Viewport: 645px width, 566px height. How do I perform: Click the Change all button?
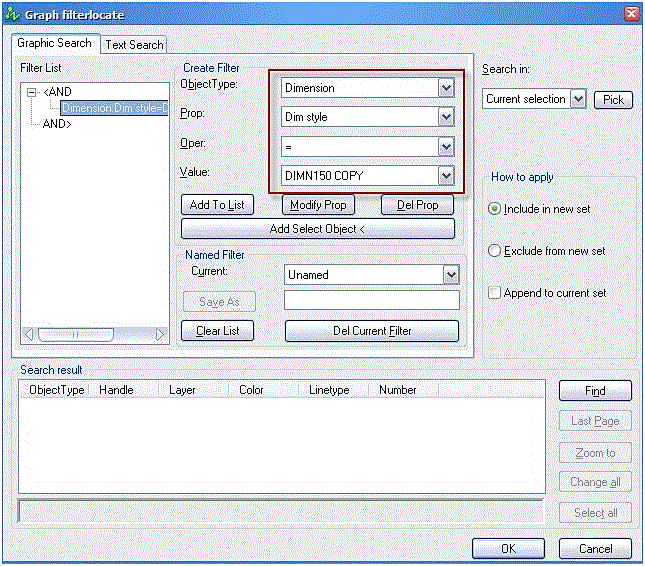595,482
